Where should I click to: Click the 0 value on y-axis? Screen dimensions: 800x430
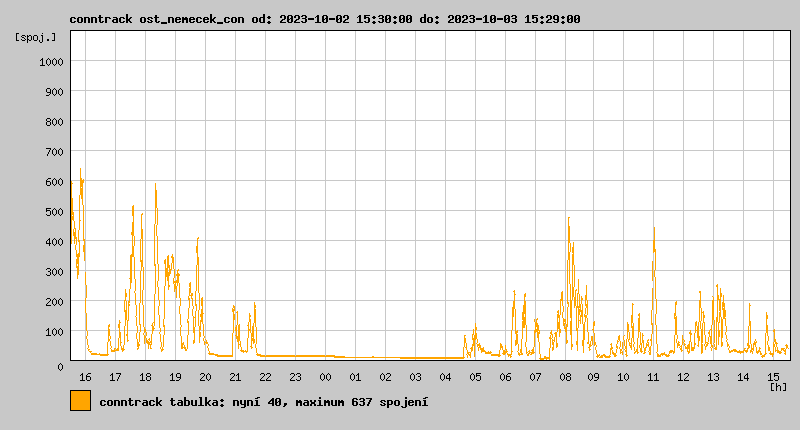(x=60, y=367)
